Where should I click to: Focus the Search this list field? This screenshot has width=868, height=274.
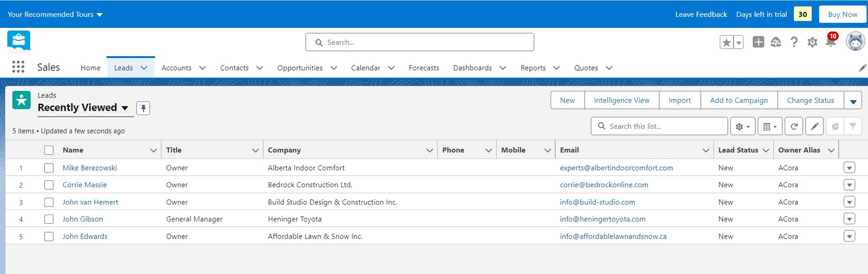(x=659, y=126)
